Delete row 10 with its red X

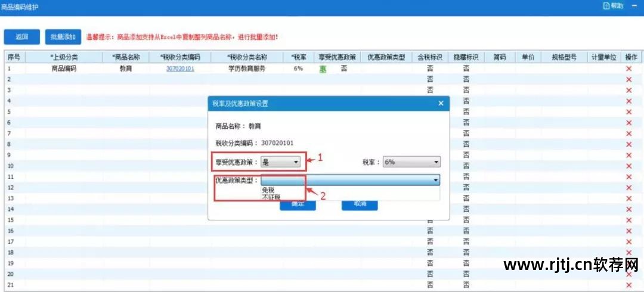point(628,166)
